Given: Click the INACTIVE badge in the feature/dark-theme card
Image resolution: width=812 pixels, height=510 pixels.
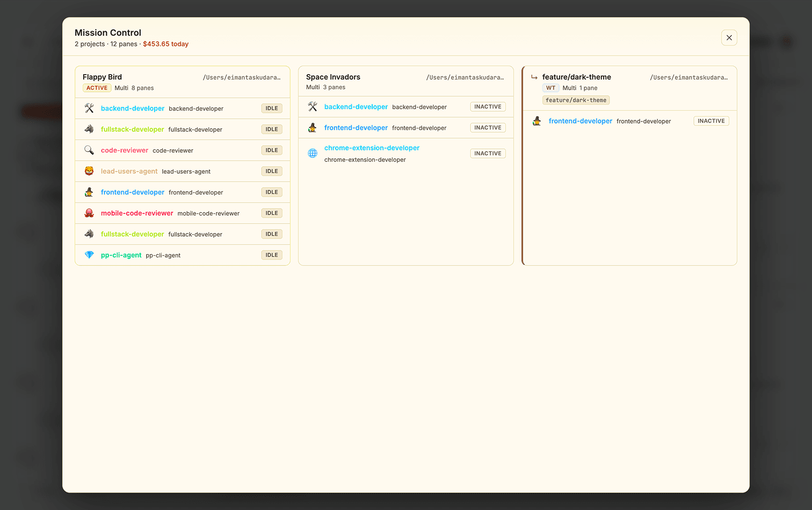Looking at the screenshot, I should point(711,121).
